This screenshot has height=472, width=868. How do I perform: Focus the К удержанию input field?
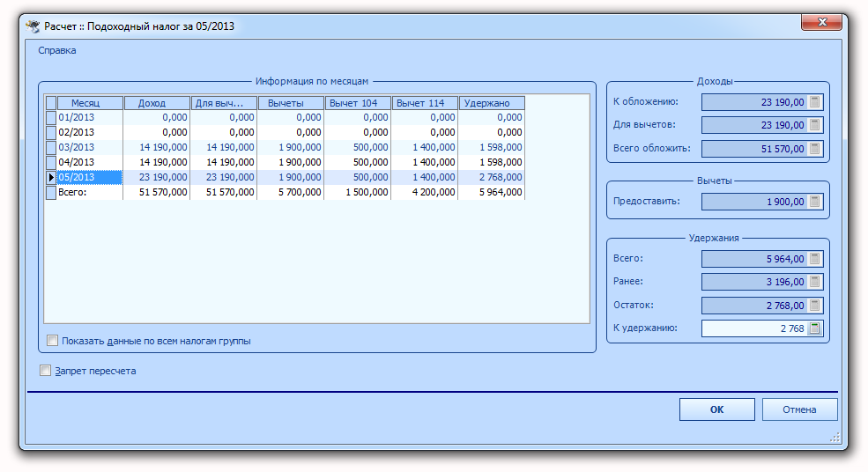tap(755, 328)
